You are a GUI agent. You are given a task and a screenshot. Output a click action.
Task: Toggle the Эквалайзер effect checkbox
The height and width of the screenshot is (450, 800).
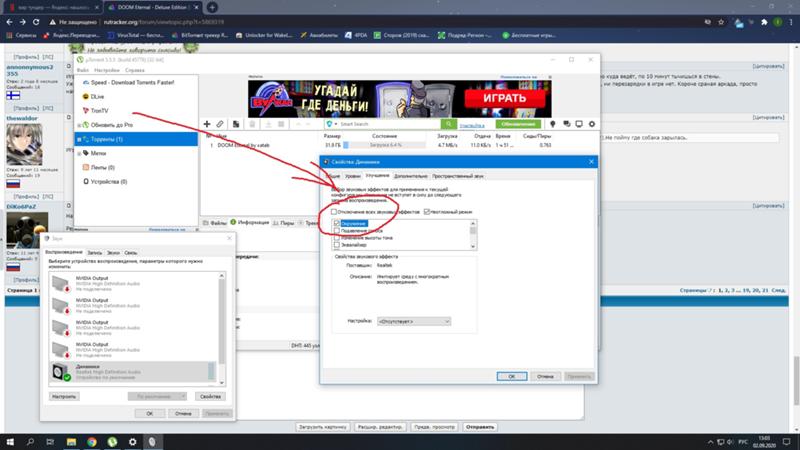tap(337, 245)
